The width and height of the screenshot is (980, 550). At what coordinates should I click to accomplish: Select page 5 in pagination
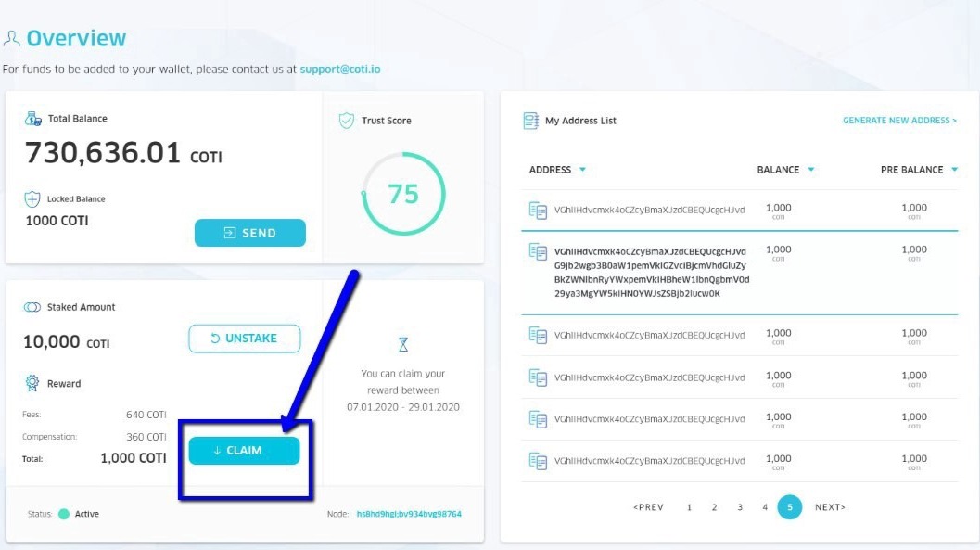tap(789, 507)
